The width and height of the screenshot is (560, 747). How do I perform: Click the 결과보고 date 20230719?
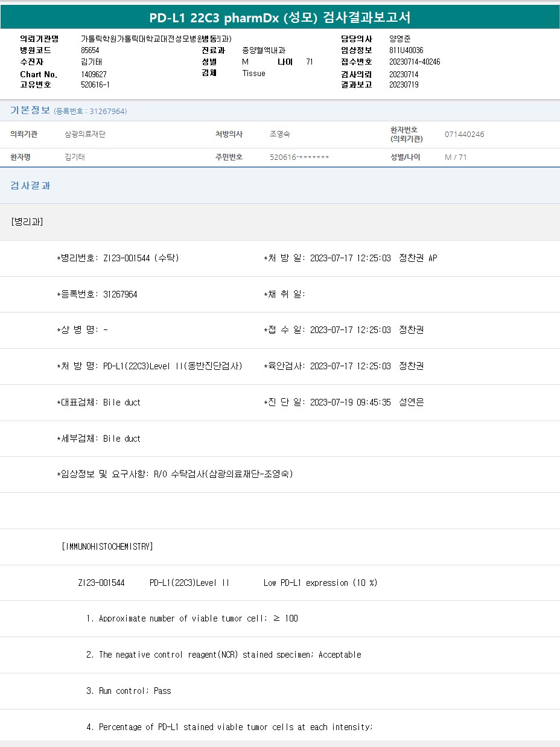[x=404, y=84]
